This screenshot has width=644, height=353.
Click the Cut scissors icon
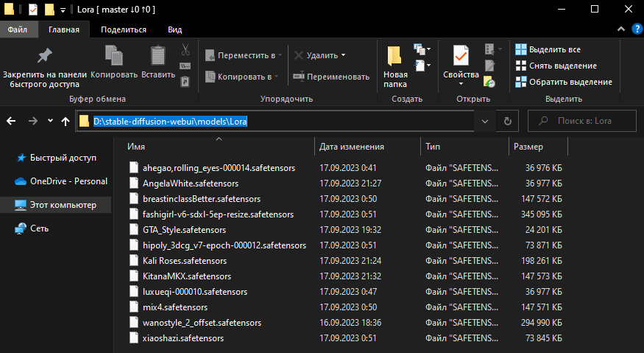point(185,50)
